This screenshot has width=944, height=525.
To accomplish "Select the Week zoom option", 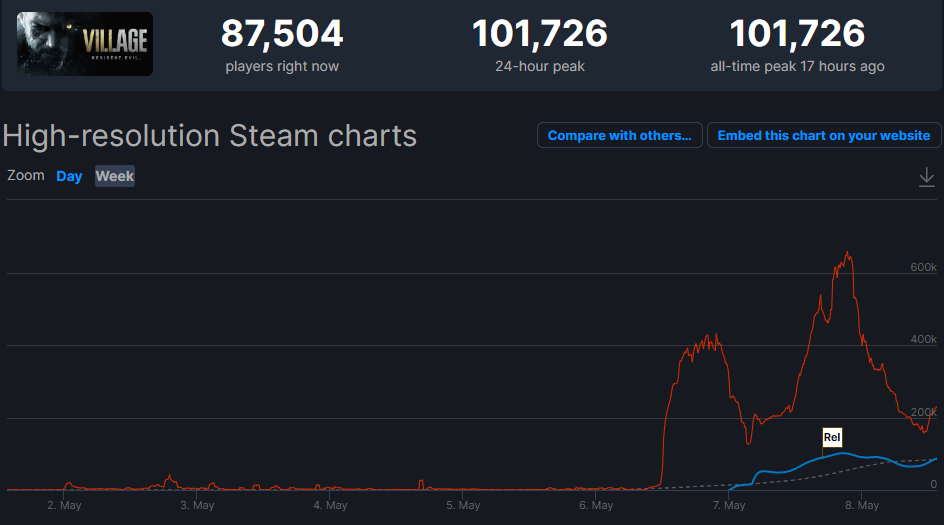I will pyautogui.click(x=115, y=176).
